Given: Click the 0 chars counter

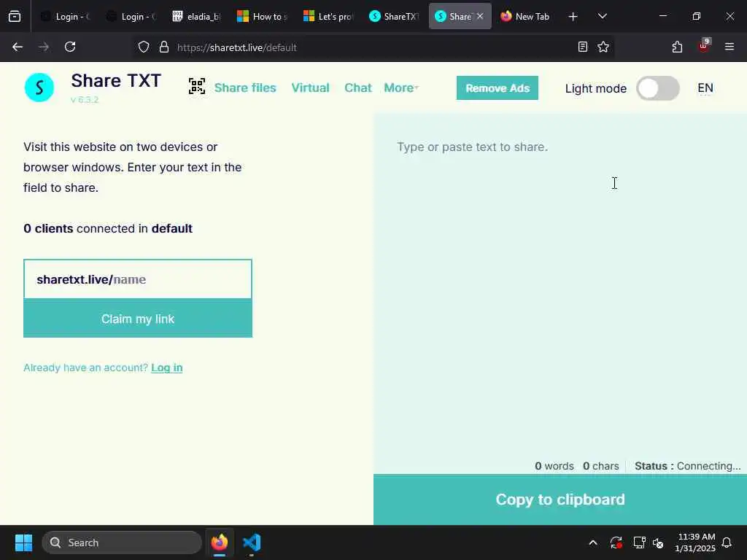Looking at the screenshot, I should click(601, 466).
